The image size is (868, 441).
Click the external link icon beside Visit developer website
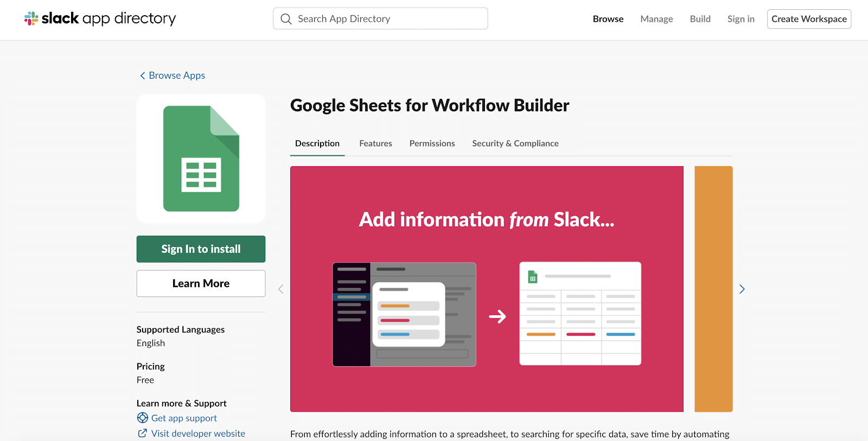143,433
